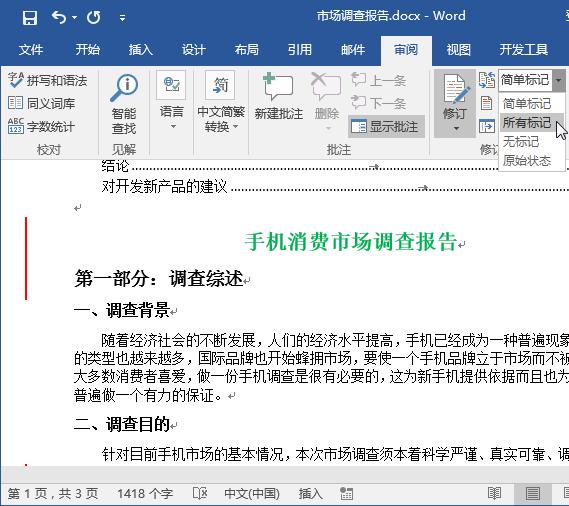
Task: Add a comment with 新建批注
Action: click(x=278, y=97)
